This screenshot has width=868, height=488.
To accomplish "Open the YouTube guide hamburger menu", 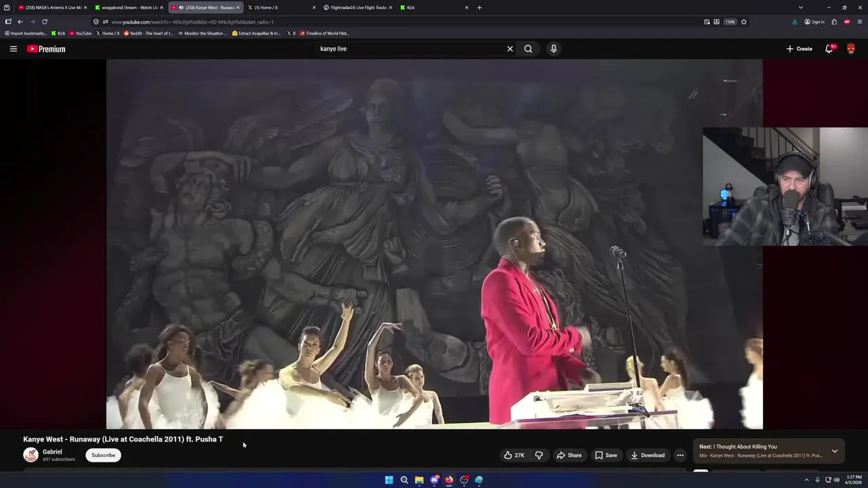I will tap(13, 49).
